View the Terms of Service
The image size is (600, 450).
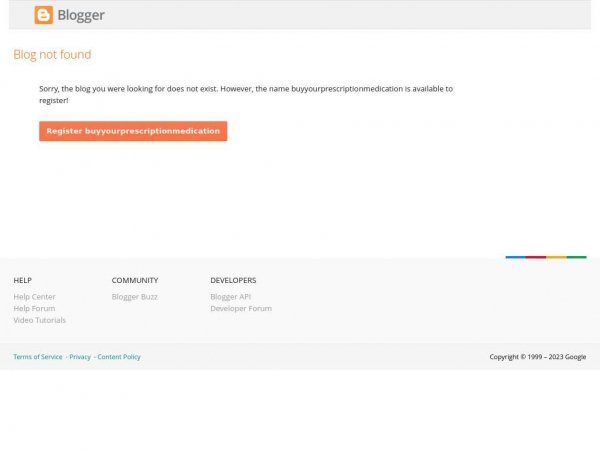pos(38,357)
